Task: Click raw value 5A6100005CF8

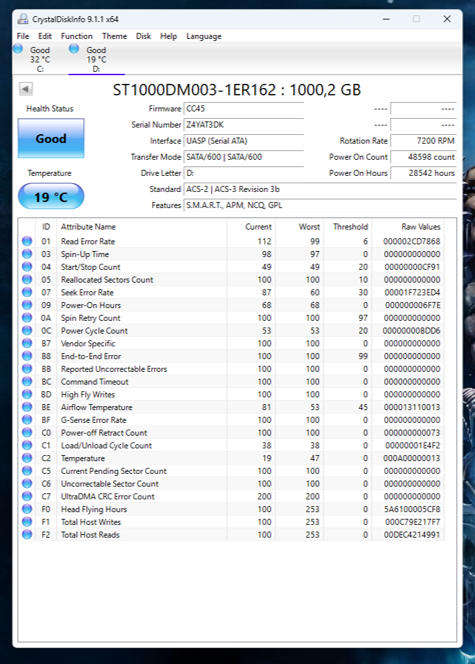Action: point(411,509)
